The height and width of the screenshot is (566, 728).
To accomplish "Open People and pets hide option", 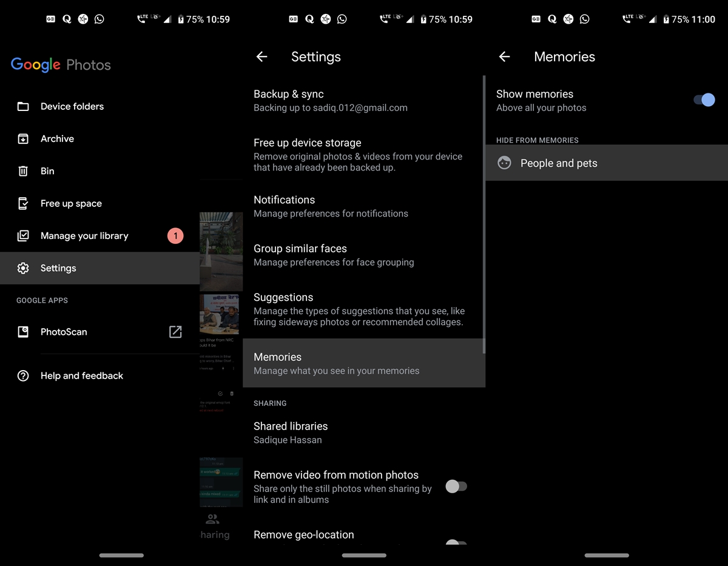I will (x=607, y=163).
